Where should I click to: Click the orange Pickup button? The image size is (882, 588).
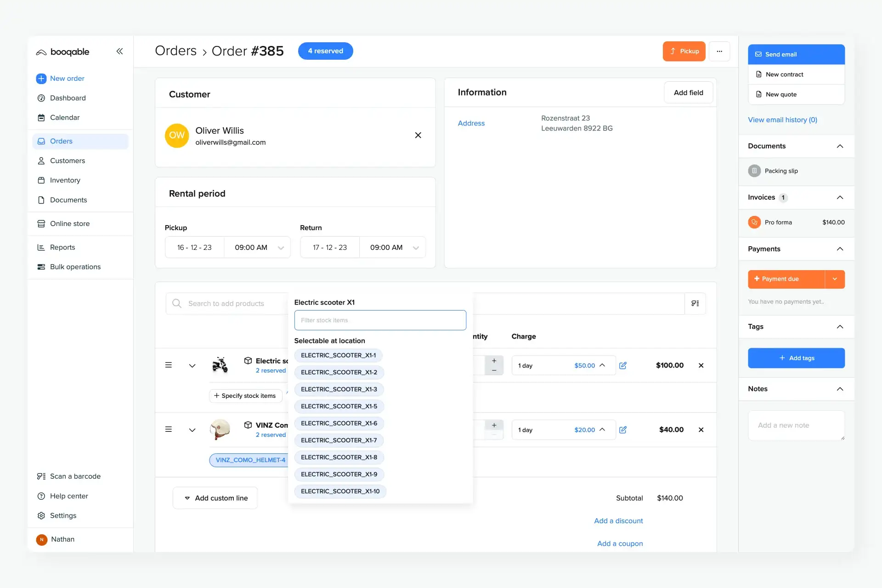[x=684, y=51]
